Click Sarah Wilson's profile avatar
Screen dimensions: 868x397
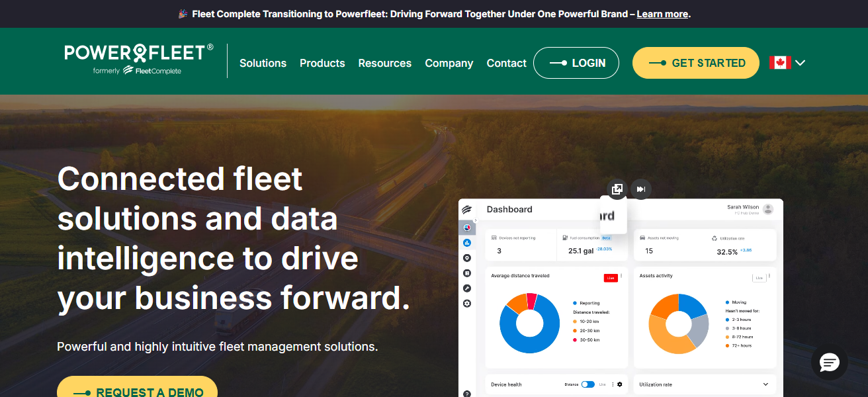[x=767, y=209]
